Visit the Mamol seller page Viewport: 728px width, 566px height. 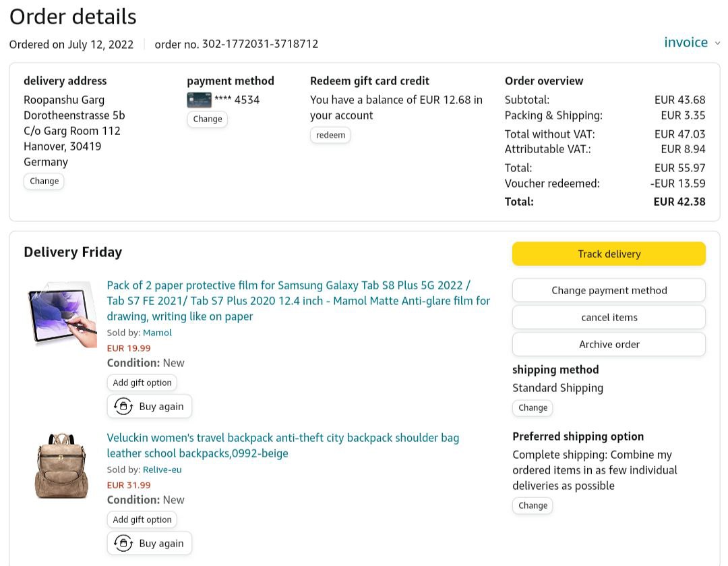[x=157, y=333]
